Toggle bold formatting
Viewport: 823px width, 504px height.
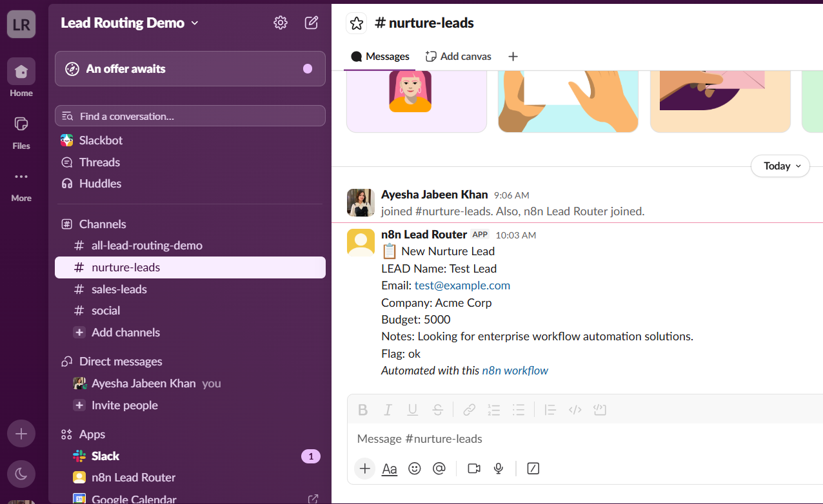[362, 410]
